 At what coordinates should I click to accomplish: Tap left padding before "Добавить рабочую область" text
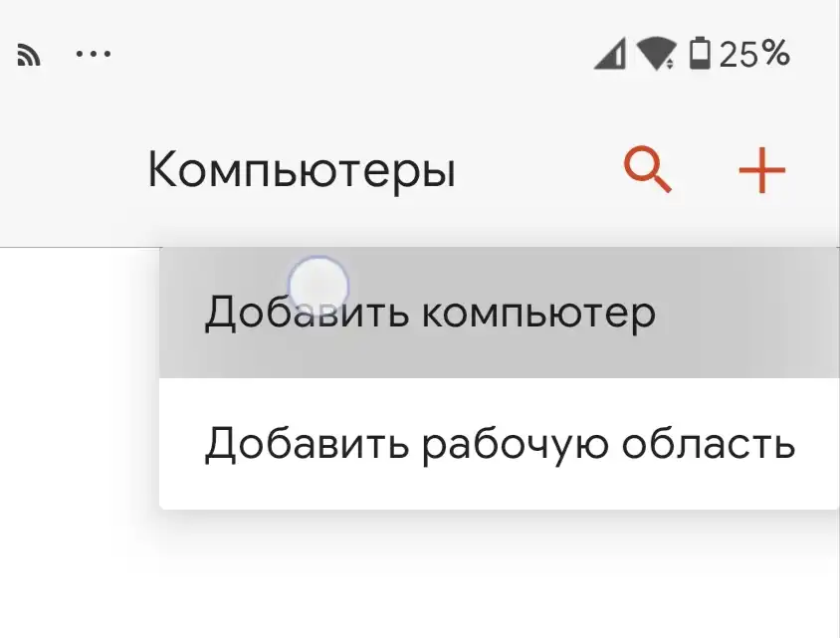[181, 444]
